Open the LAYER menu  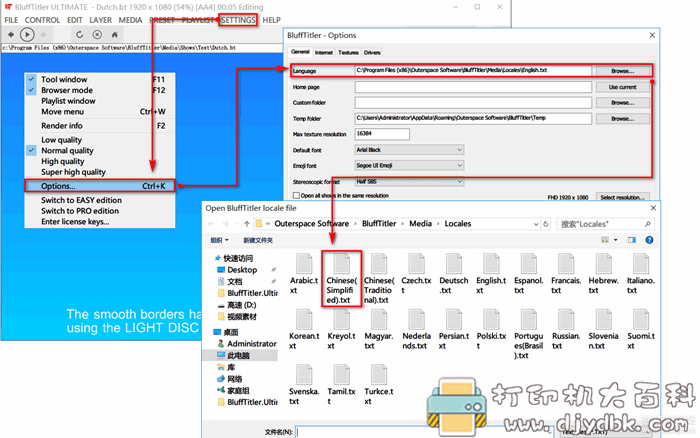pos(100,20)
